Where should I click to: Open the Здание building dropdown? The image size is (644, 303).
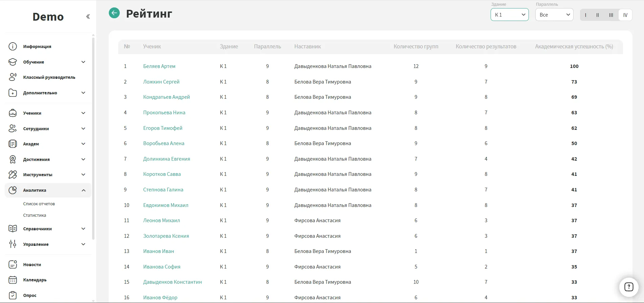509,15
